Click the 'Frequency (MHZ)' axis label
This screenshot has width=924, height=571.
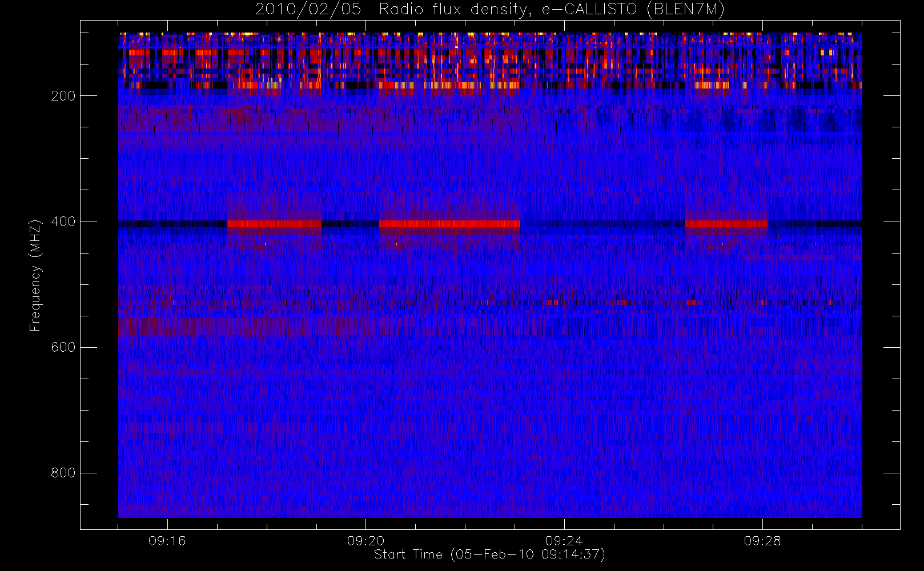pos(35,275)
